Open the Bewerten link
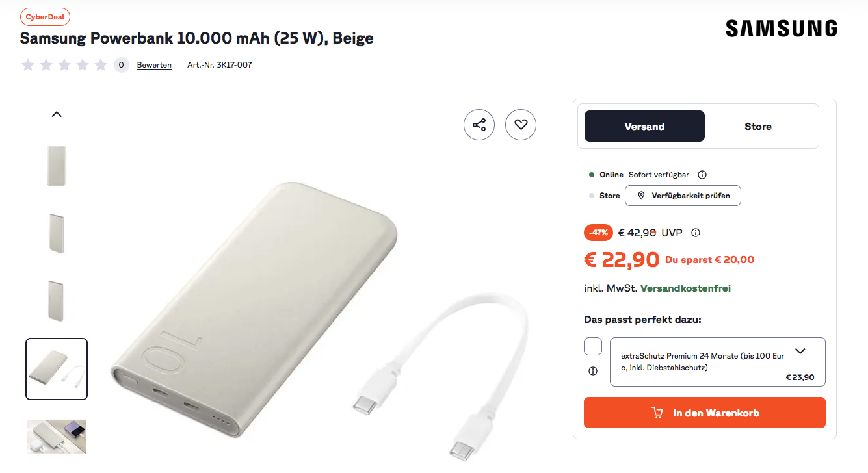This screenshot has width=868, height=473. pos(154,65)
